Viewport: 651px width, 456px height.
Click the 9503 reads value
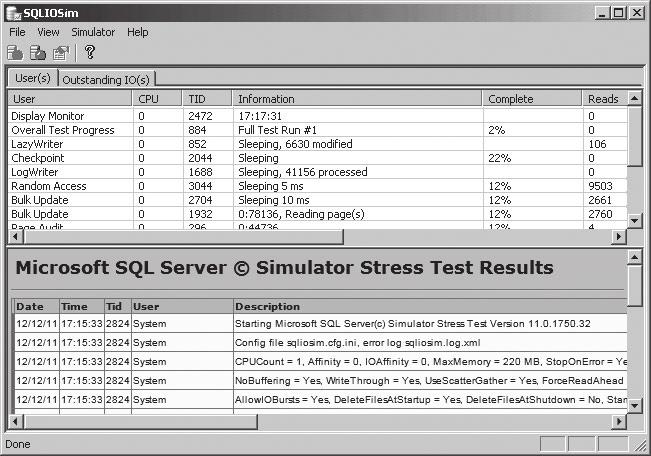600,186
